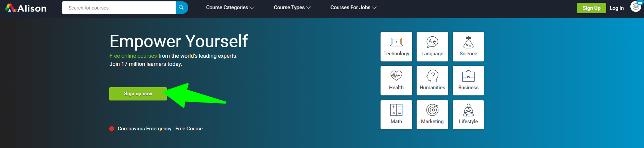Click the search magnifier button
Viewport: 644px width, 148px height.
pyautogui.click(x=181, y=7)
